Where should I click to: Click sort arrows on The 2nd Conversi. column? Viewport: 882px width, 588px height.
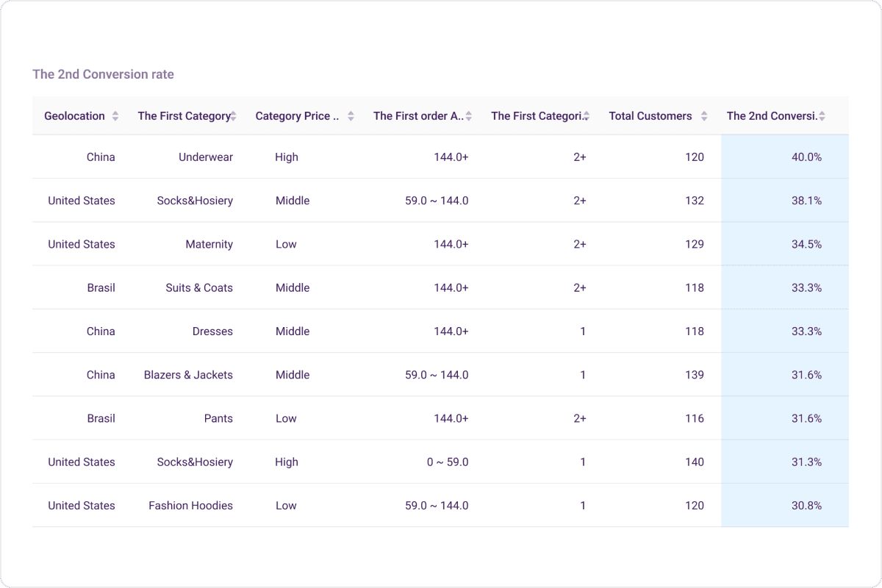pos(822,116)
